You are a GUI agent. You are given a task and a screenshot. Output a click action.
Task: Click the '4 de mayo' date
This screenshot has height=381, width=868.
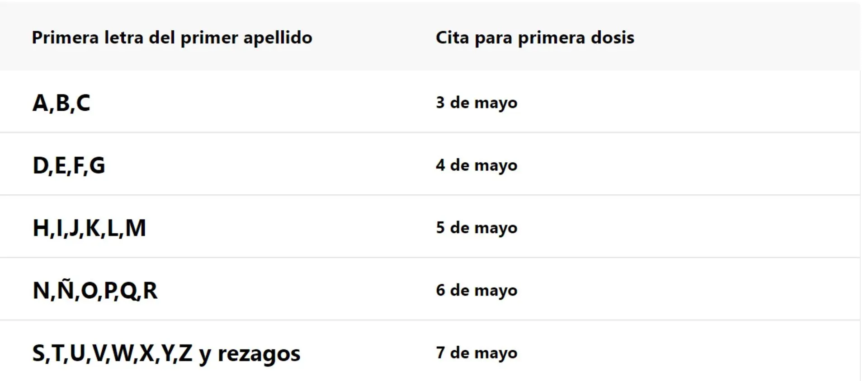coord(476,165)
